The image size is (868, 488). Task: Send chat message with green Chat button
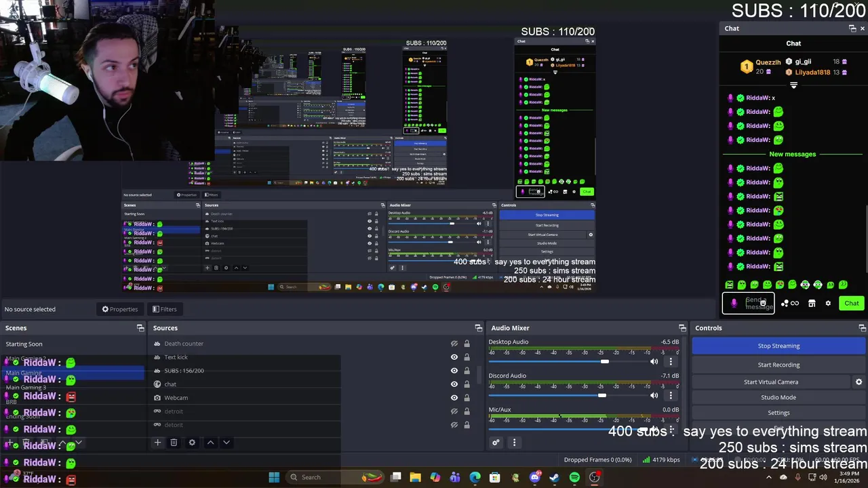851,304
